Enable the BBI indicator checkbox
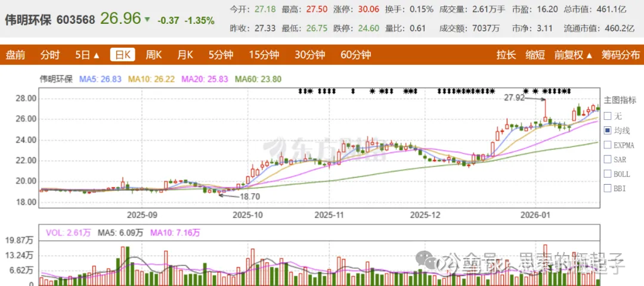This screenshot has height=286, width=644. click(608, 188)
